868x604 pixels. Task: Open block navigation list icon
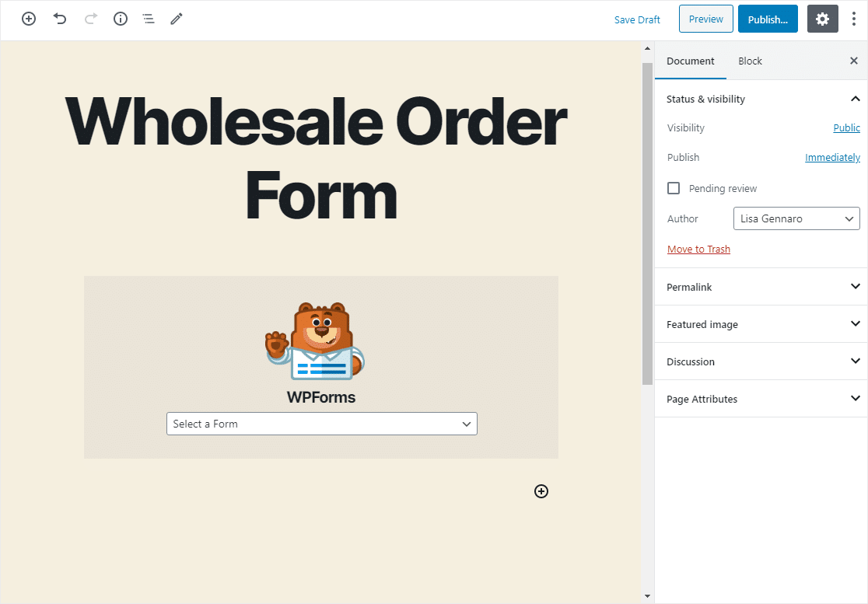tap(149, 19)
